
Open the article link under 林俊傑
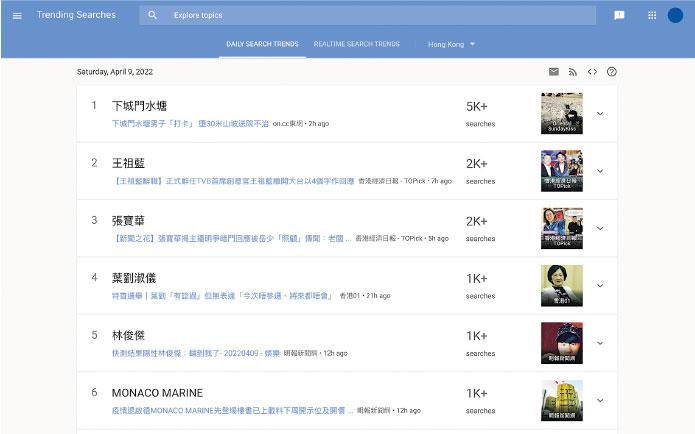[196, 353]
